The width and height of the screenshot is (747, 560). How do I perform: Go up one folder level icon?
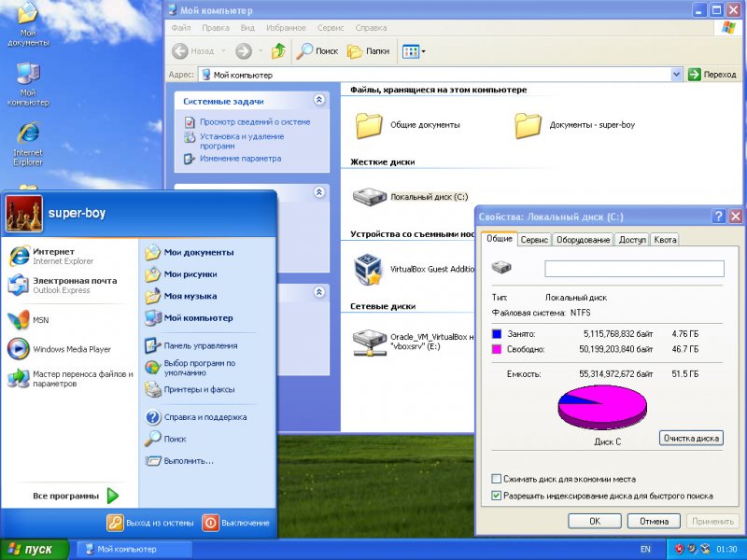278,51
